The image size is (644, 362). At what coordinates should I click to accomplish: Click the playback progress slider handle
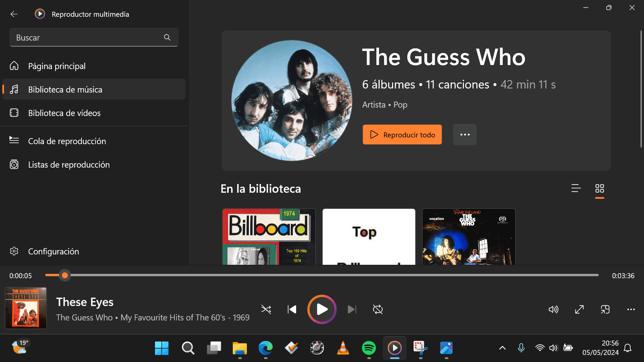point(65,276)
